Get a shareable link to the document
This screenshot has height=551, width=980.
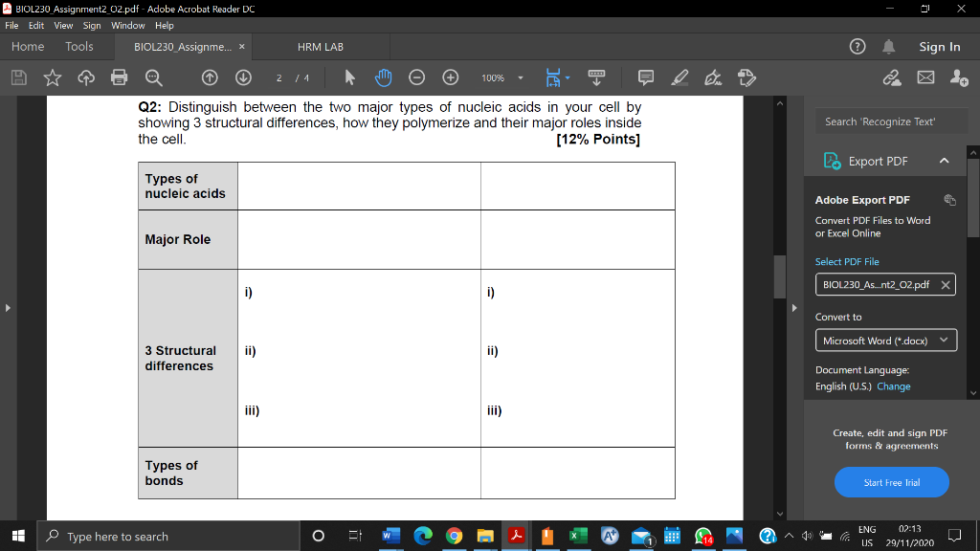click(892, 77)
